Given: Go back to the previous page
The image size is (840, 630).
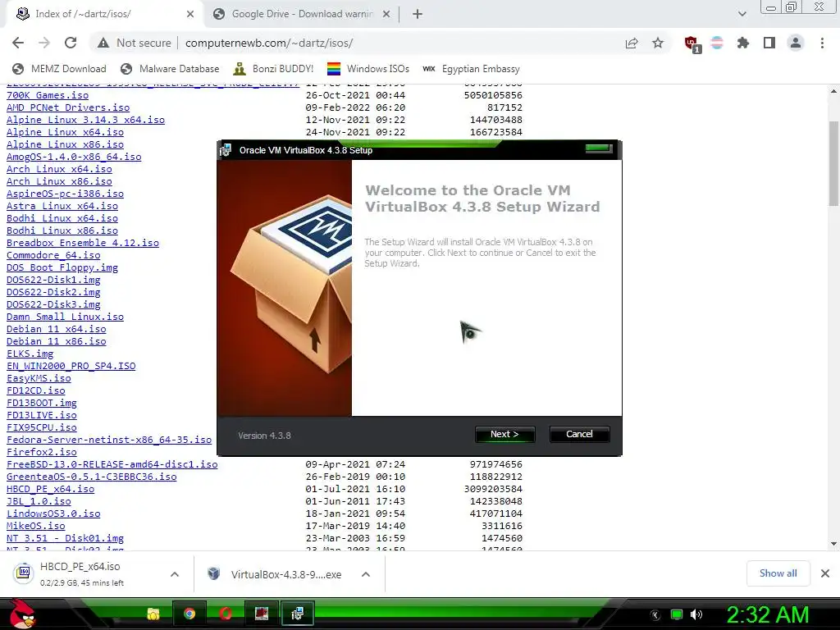Looking at the screenshot, I should pos(18,43).
